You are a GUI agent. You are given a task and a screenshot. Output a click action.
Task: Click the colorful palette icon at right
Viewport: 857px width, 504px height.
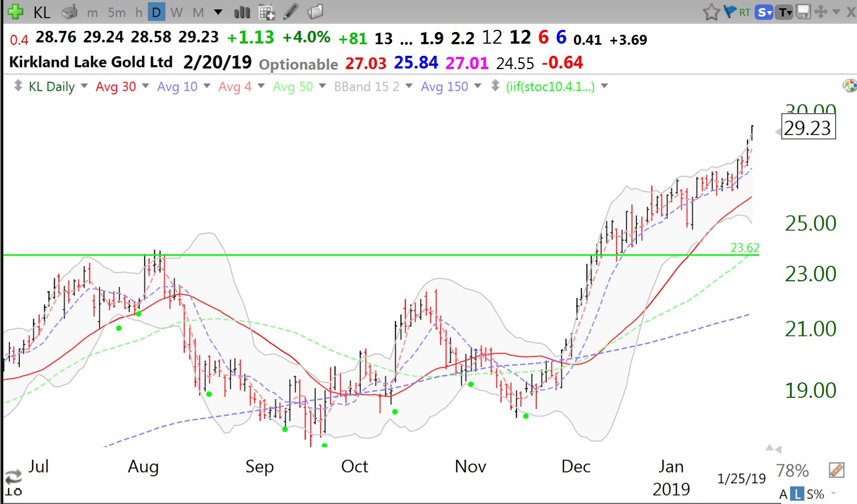click(849, 86)
